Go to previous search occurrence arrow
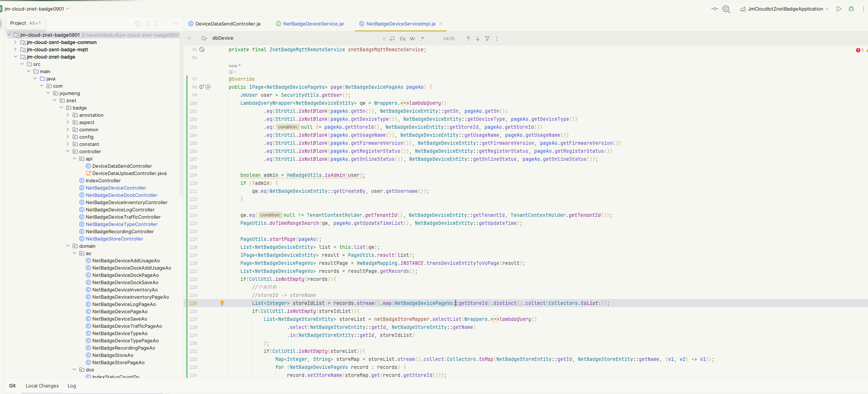The height and width of the screenshot is (394, 868). click(468, 39)
